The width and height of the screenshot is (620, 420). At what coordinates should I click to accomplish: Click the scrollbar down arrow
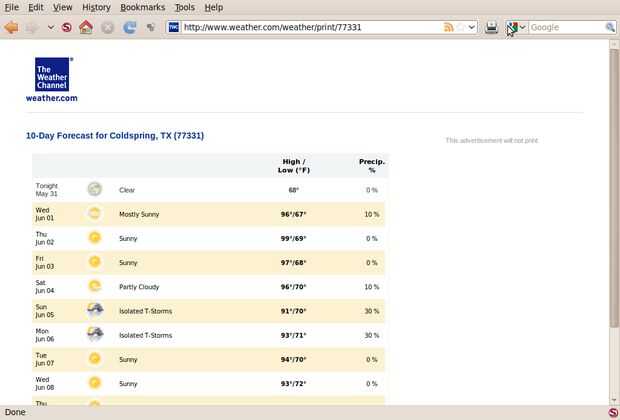(614, 400)
